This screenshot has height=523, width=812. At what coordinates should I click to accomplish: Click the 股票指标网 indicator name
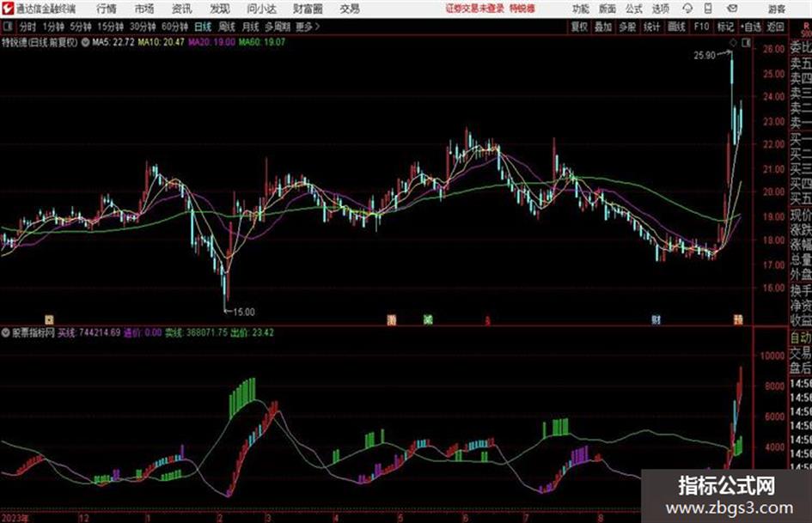click(x=34, y=333)
